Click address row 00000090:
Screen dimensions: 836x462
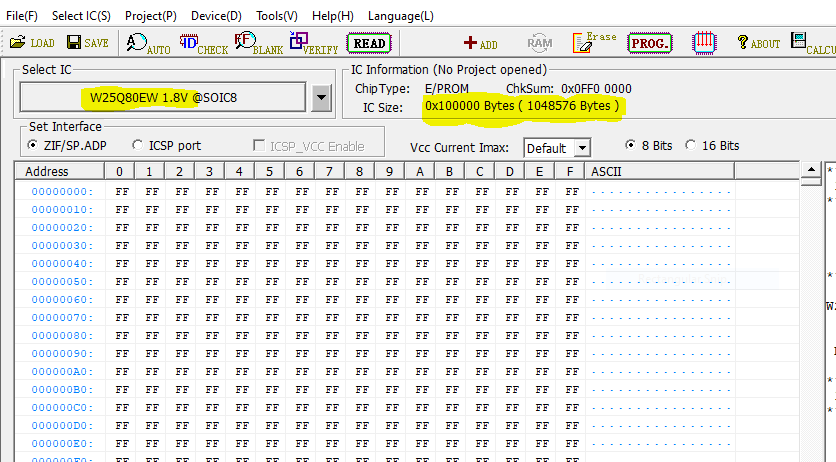pos(62,354)
